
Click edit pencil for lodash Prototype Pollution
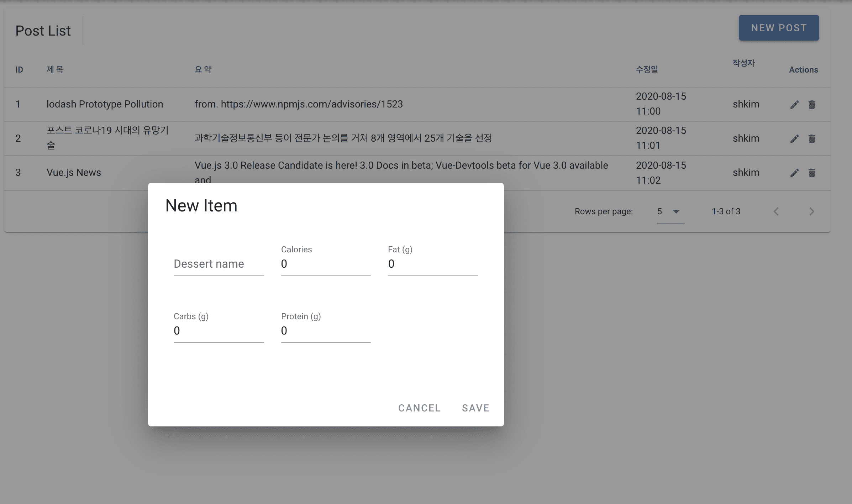(794, 105)
